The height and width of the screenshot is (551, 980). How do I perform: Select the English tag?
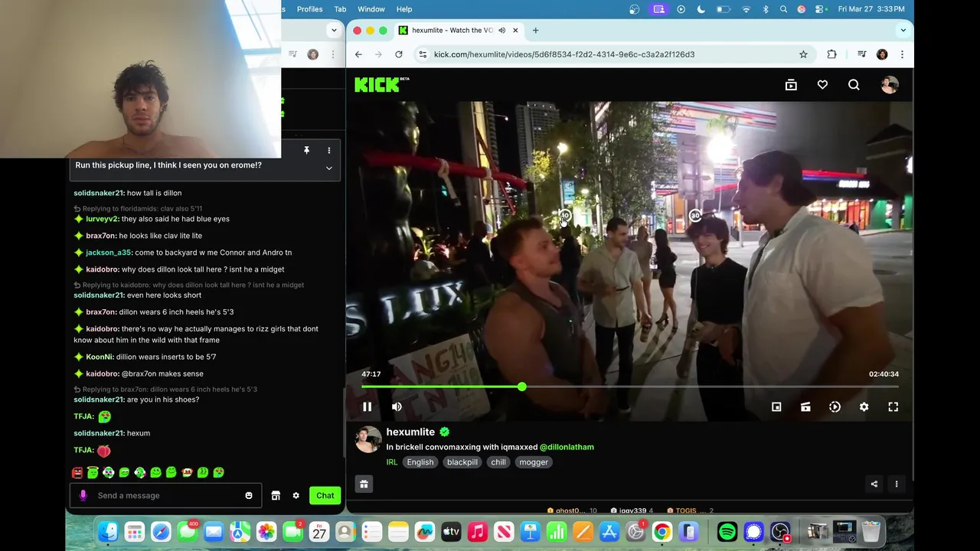[420, 462]
